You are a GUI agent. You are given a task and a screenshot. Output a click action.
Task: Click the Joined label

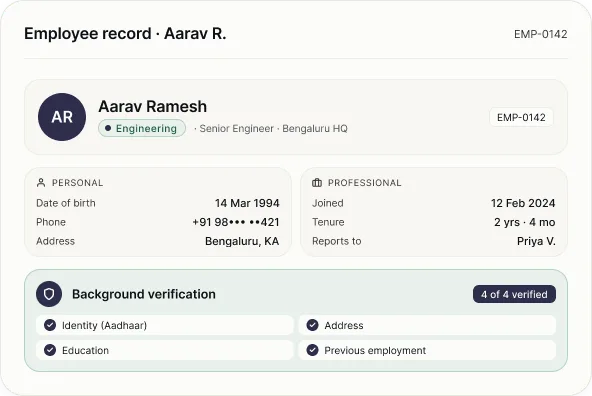tap(328, 203)
